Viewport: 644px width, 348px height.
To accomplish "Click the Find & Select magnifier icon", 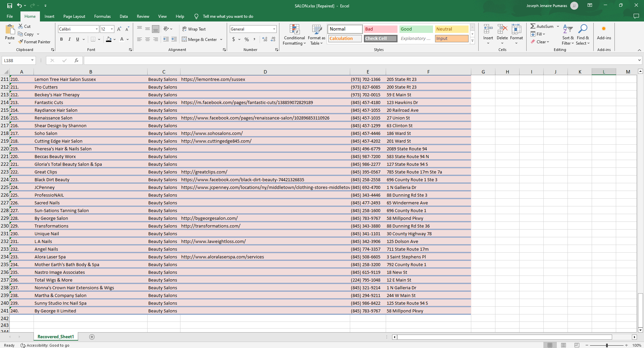I will (583, 30).
